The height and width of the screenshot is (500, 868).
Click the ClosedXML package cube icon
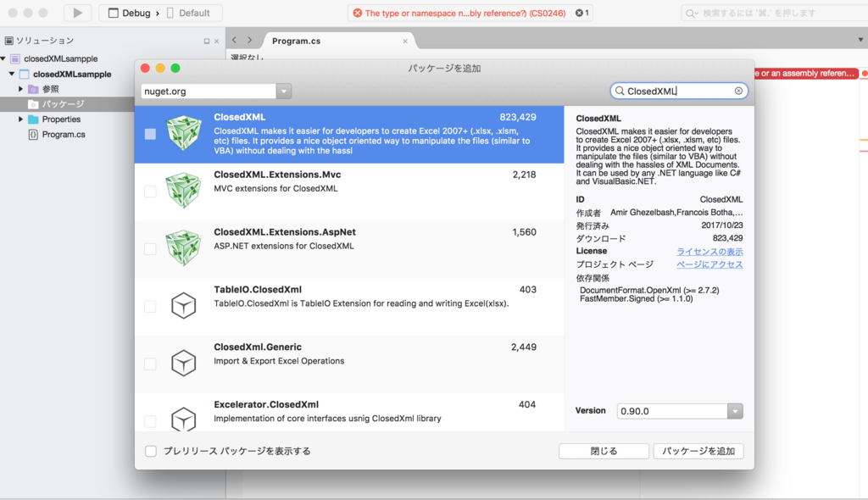point(184,133)
